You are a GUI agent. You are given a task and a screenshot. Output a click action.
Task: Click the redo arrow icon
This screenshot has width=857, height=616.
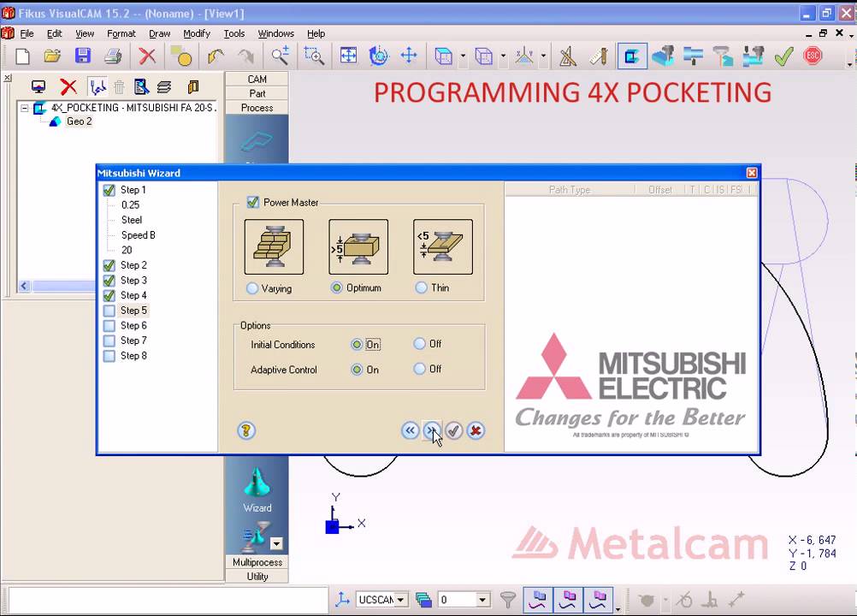(x=246, y=56)
